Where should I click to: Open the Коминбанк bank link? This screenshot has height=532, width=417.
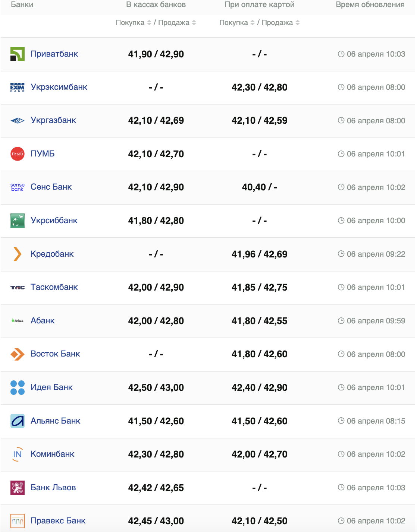click(53, 454)
